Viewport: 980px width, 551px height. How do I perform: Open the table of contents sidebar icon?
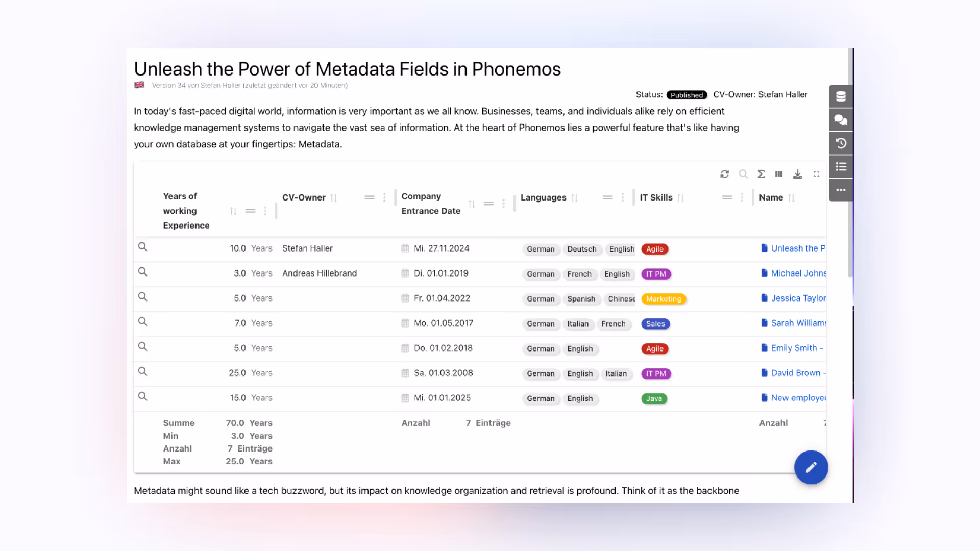click(x=841, y=167)
